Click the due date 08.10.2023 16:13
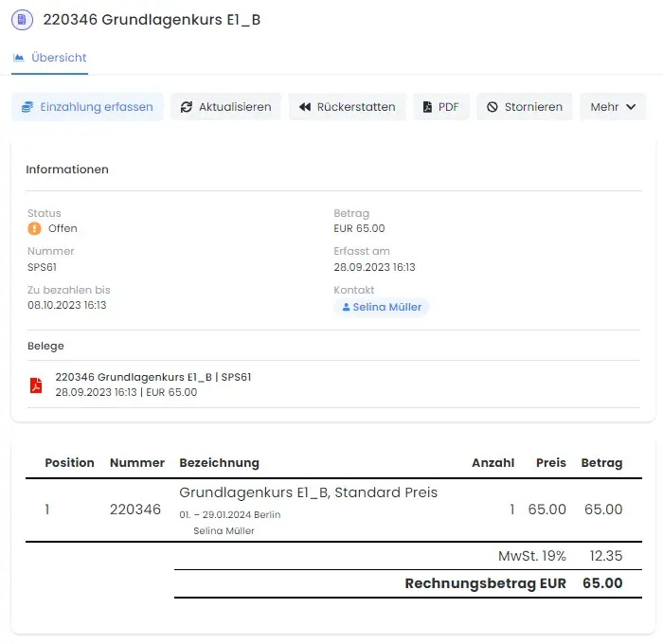This screenshot has width=663, height=644. [67, 305]
